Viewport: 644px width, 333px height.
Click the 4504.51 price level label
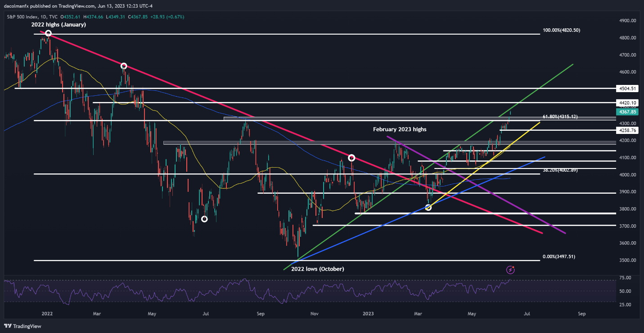[x=628, y=89]
